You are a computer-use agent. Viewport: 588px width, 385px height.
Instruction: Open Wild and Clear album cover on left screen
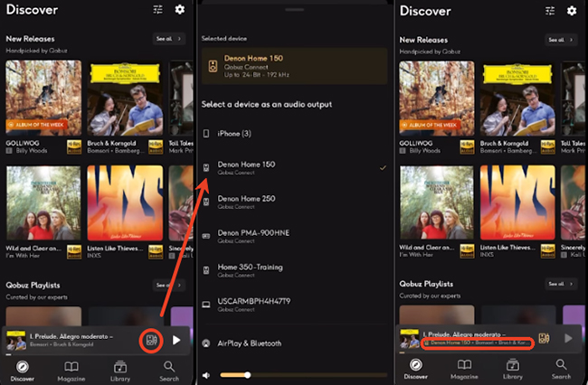point(43,202)
